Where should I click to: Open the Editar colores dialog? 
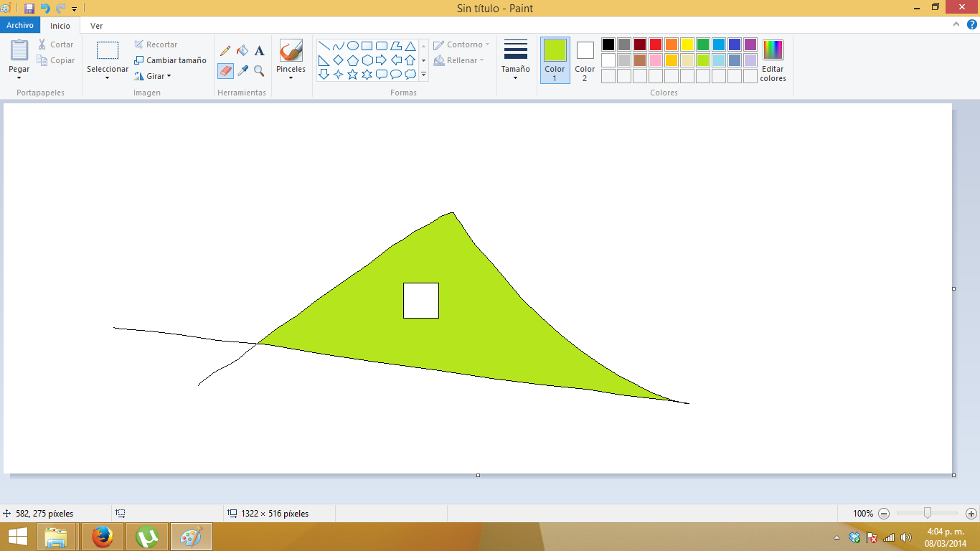coord(773,60)
